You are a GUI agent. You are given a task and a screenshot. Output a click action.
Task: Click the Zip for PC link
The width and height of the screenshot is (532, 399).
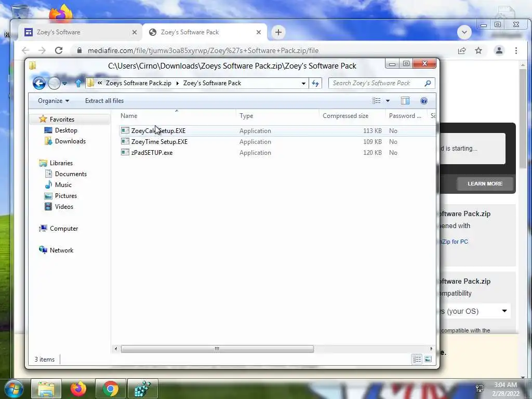click(454, 242)
